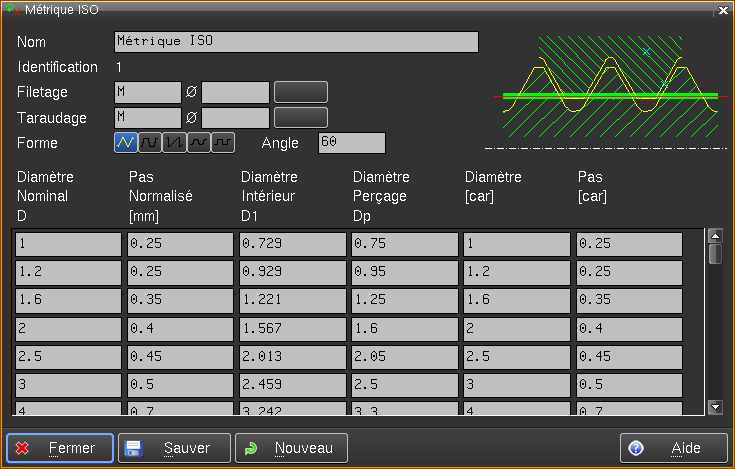735x469 pixels.
Task: Select the second thread form icon
Action: pyautogui.click(x=150, y=143)
